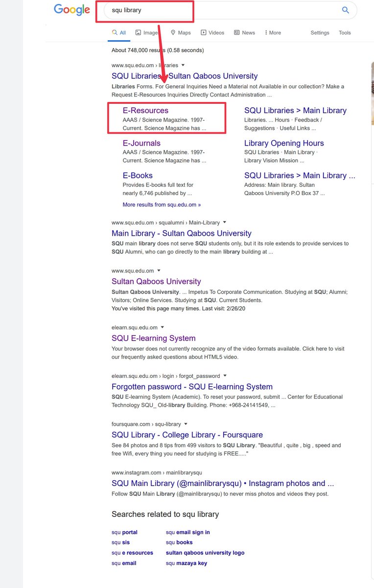The image size is (374, 588).
Task: Switch to the Videos tab
Action: (212, 33)
